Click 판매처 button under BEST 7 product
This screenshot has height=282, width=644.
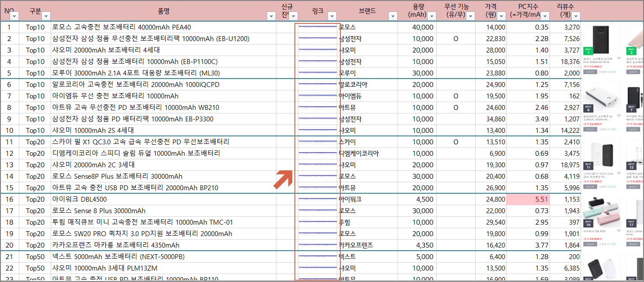(x=633, y=130)
